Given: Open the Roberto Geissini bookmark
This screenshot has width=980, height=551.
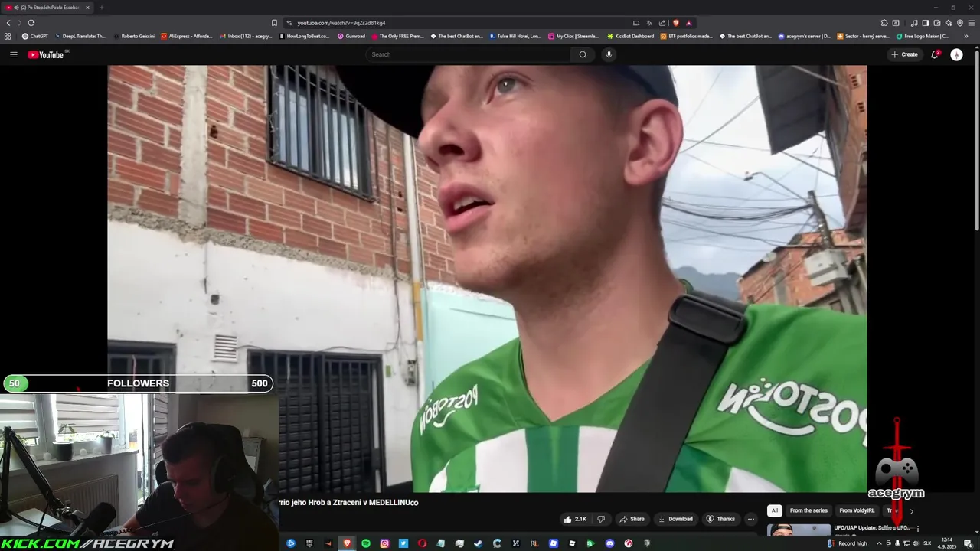Looking at the screenshot, I should 134,36.
